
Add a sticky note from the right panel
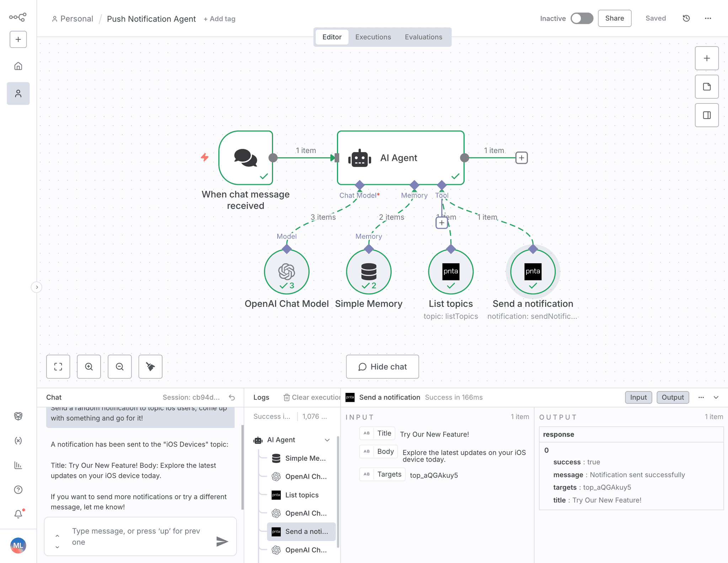(x=707, y=87)
